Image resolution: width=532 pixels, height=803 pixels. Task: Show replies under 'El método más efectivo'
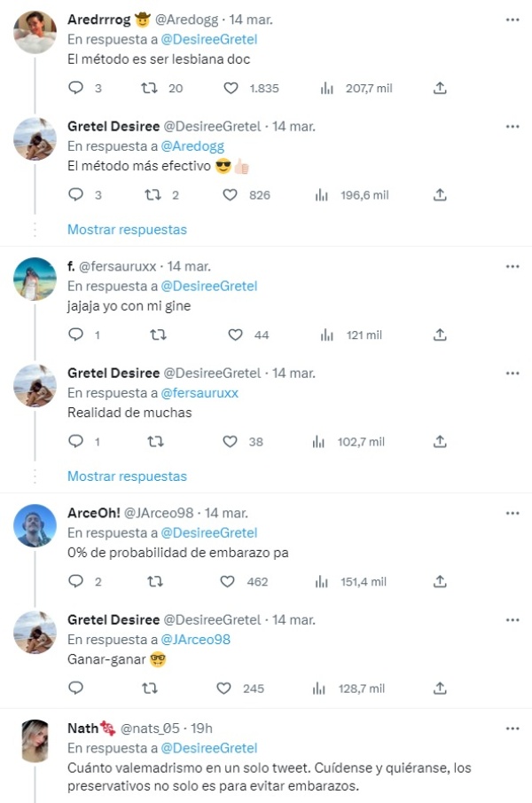[127, 229]
